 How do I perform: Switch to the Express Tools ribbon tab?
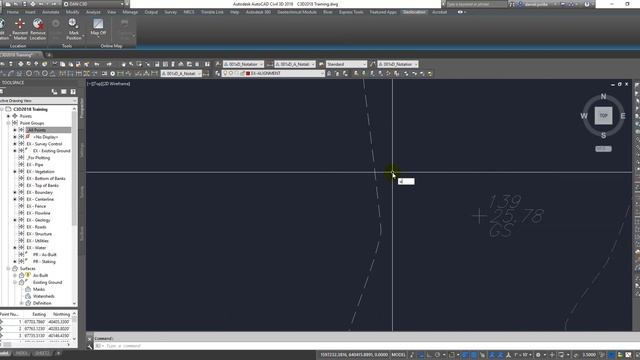tap(351, 12)
